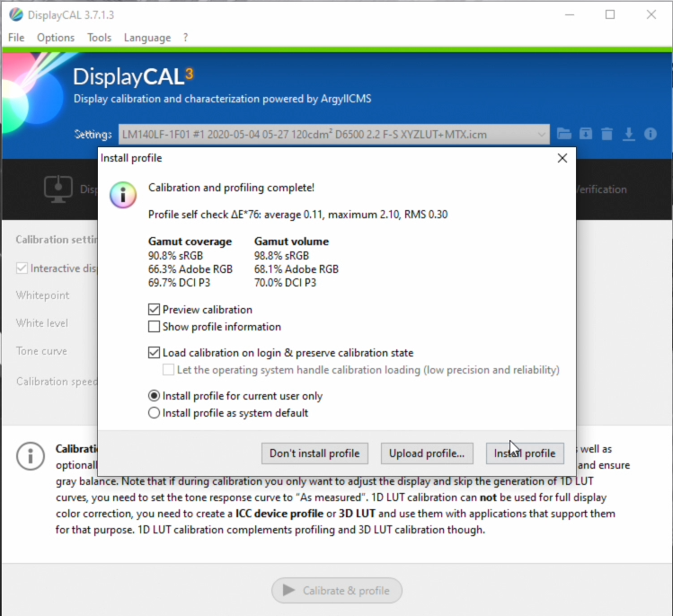
Task: Click 90.8% sRGB gamut coverage value
Action: pyautogui.click(x=175, y=256)
